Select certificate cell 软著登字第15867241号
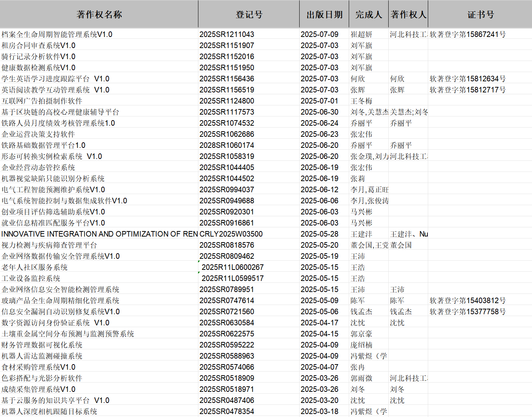The height and width of the screenshot is (417, 532). (x=467, y=34)
